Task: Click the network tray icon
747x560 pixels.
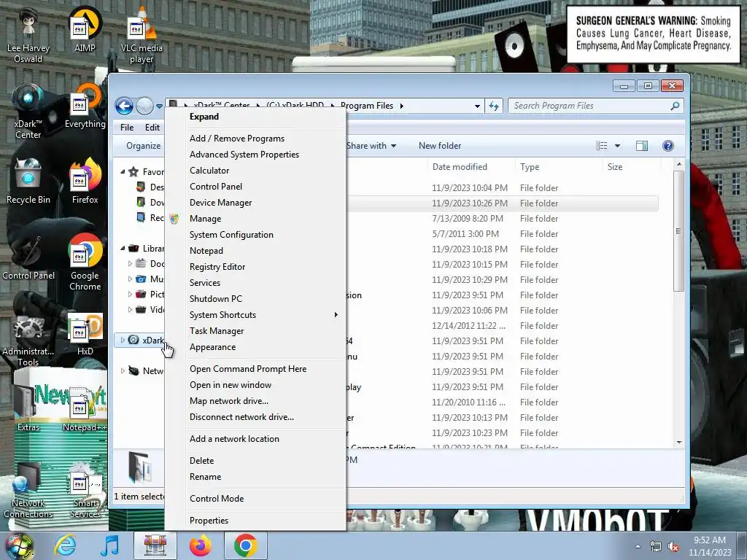Action: 656,547
